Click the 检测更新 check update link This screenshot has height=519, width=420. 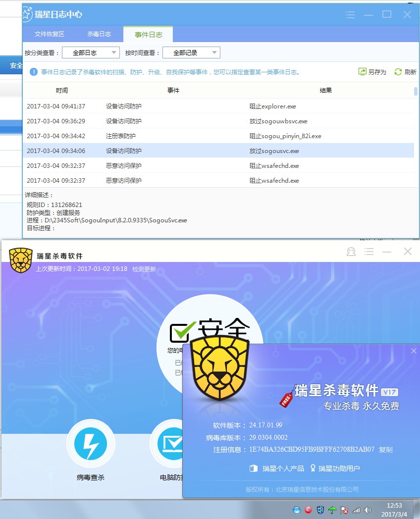[x=144, y=269]
